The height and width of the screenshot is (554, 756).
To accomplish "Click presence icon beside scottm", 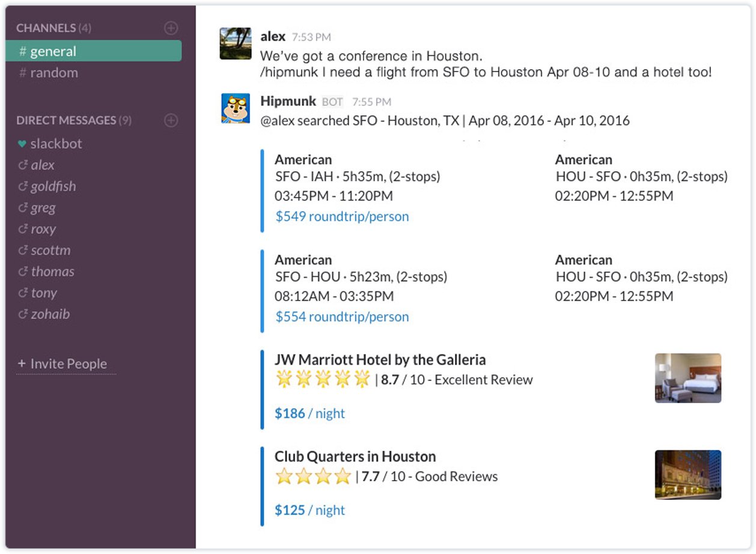I will pos(23,251).
